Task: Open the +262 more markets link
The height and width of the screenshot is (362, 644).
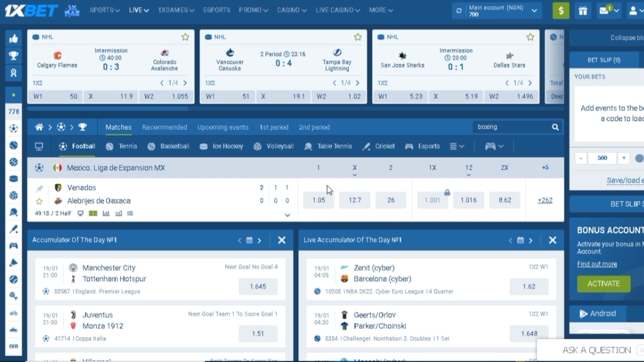Action: [545, 200]
